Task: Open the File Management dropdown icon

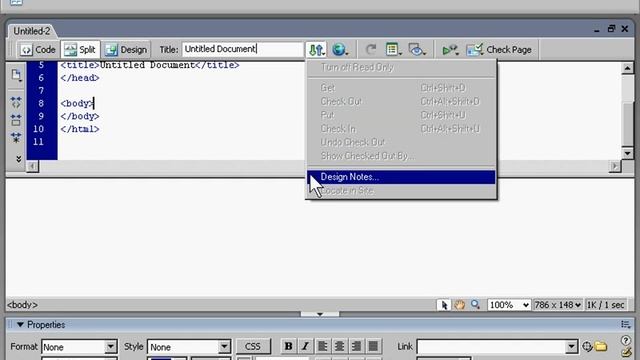Action: pos(316,50)
